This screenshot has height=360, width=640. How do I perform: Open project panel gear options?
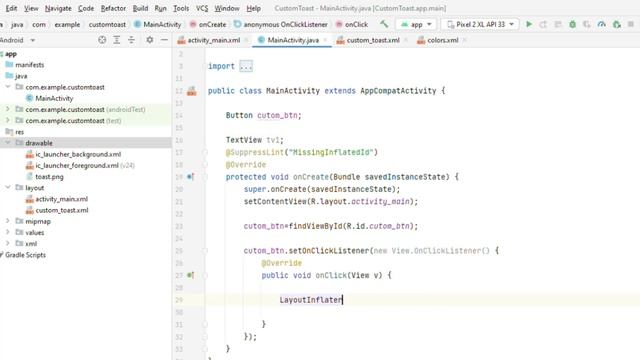point(150,40)
